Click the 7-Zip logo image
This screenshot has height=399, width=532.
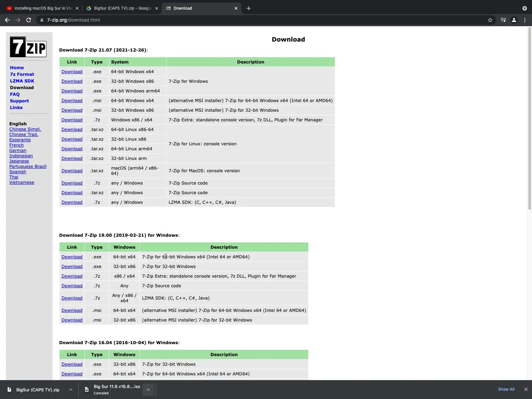pos(28,47)
